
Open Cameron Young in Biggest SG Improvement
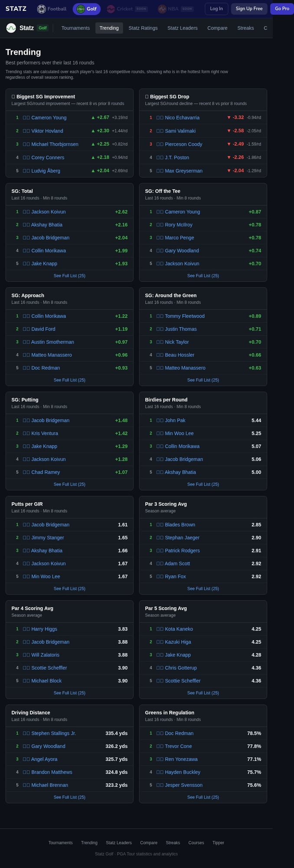pyautogui.click(x=49, y=118)
